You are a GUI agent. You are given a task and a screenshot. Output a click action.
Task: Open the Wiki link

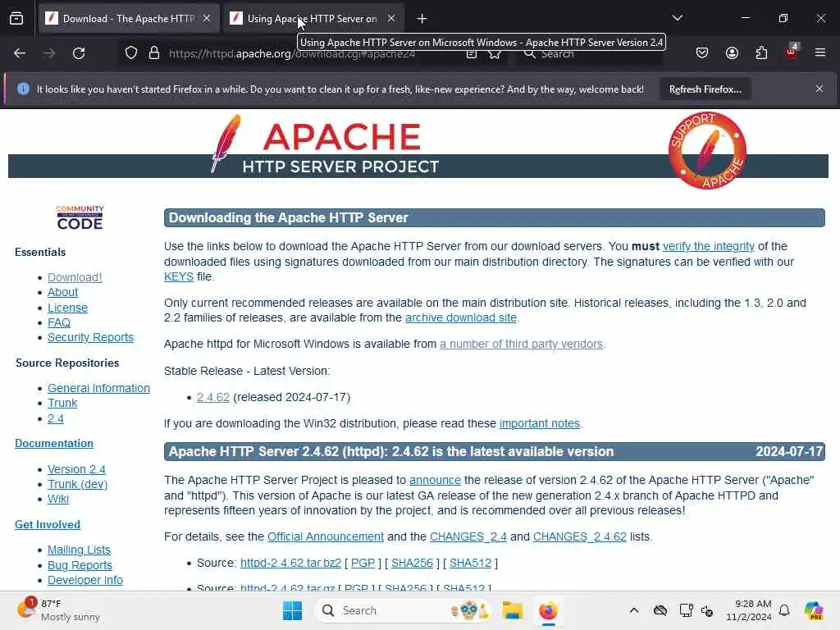(x=58, y=500)
